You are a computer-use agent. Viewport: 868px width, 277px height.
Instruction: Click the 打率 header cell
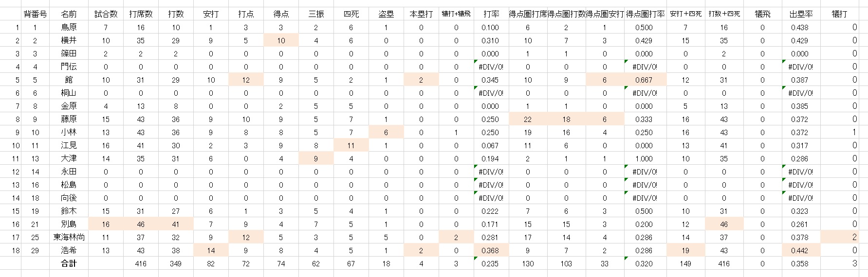pyautogui.click(x=491, y=14)
